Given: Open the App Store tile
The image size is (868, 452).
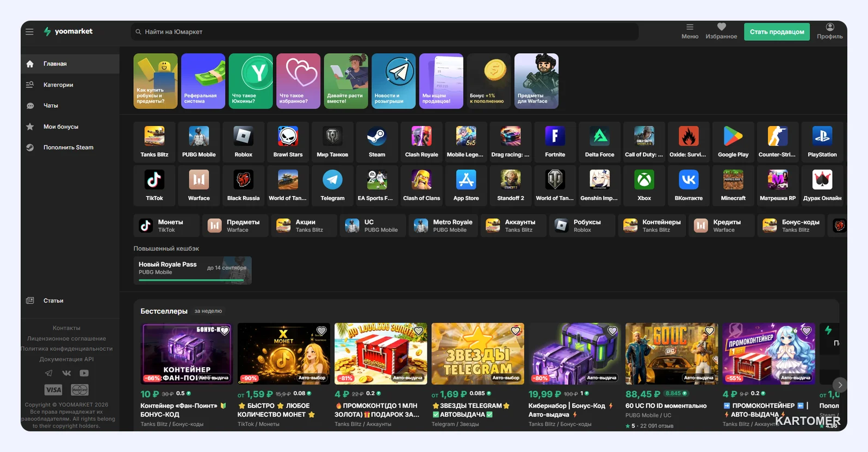Looking at the screenshot, I should (x=466, y=185).
